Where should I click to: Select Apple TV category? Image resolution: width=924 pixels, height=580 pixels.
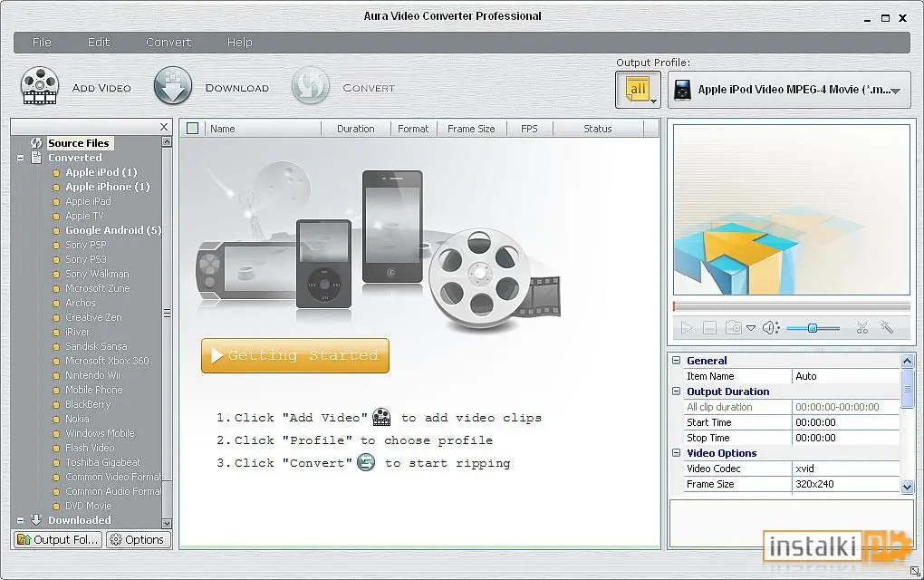click(84, 216)
